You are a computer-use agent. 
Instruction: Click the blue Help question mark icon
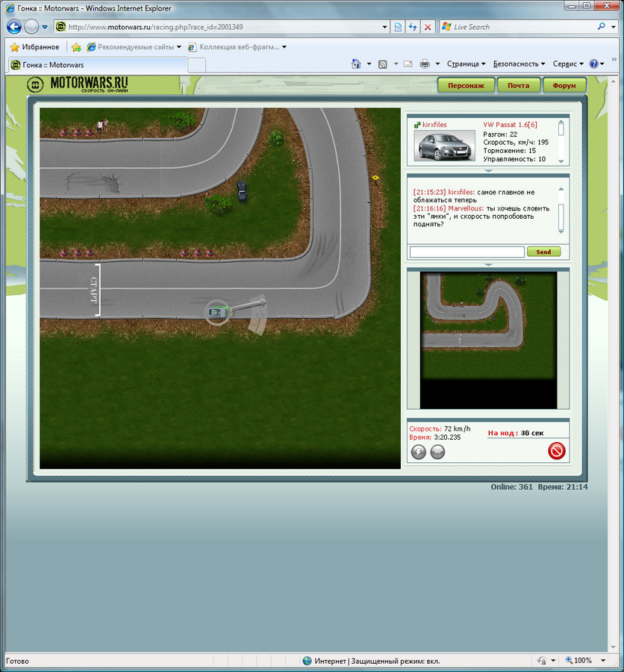pyautogui.click(x=593, y=64)
